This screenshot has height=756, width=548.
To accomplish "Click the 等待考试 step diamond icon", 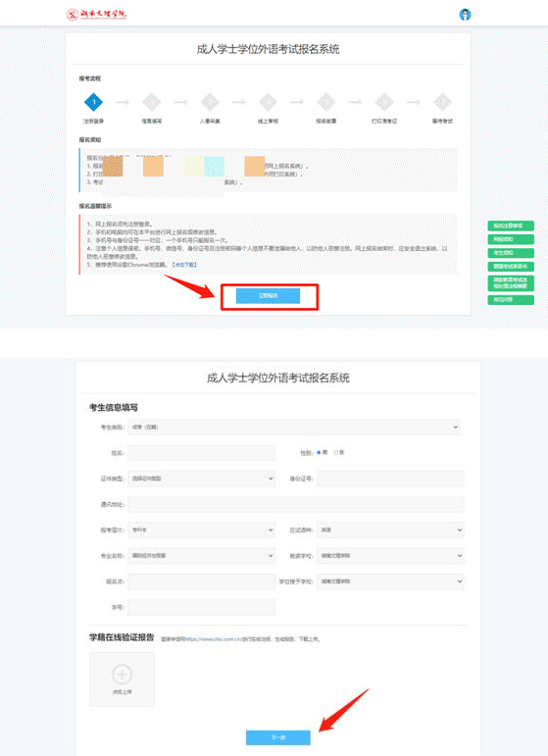I will click(x=442, y=102).
